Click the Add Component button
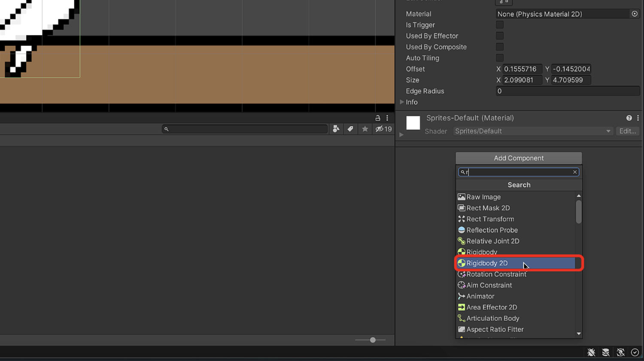The image size is (644, 361). [519, 158]
